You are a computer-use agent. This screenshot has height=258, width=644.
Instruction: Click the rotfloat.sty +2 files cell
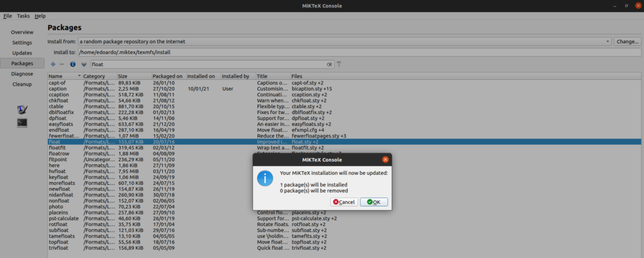coord(309,224)
